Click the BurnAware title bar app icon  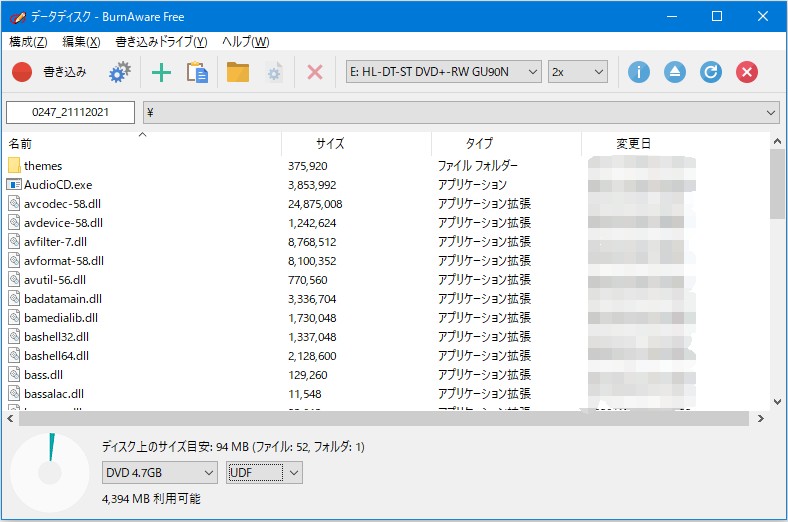pos(18,17)
